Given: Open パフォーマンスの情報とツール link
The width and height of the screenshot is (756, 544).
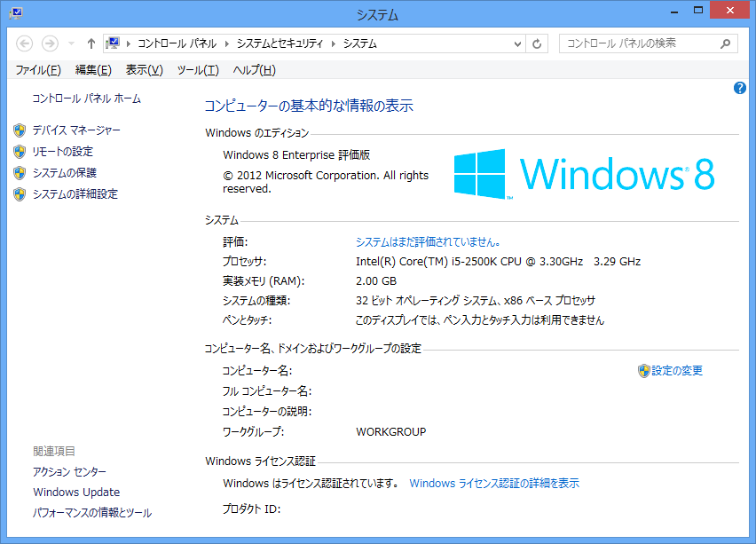Looking at the screenshot, I should (92, 513).
